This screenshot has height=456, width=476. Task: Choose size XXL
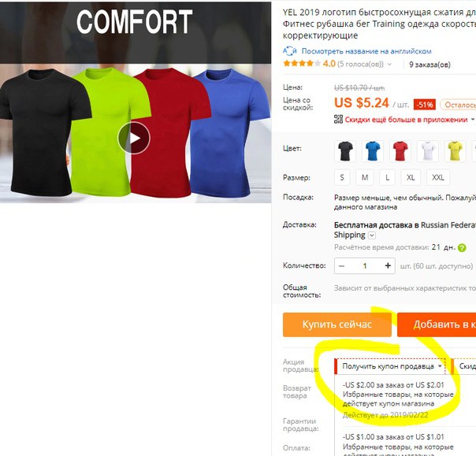tap(438, 177)
